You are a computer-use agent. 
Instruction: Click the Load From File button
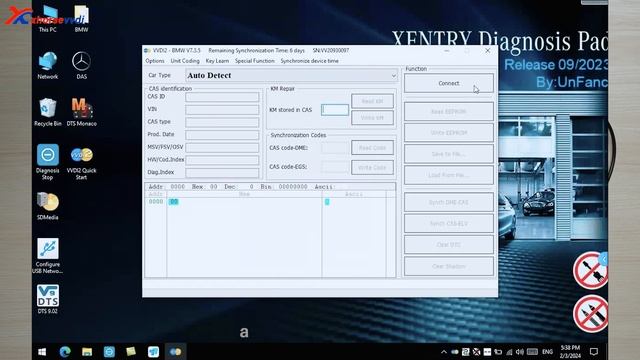[449, 175]
